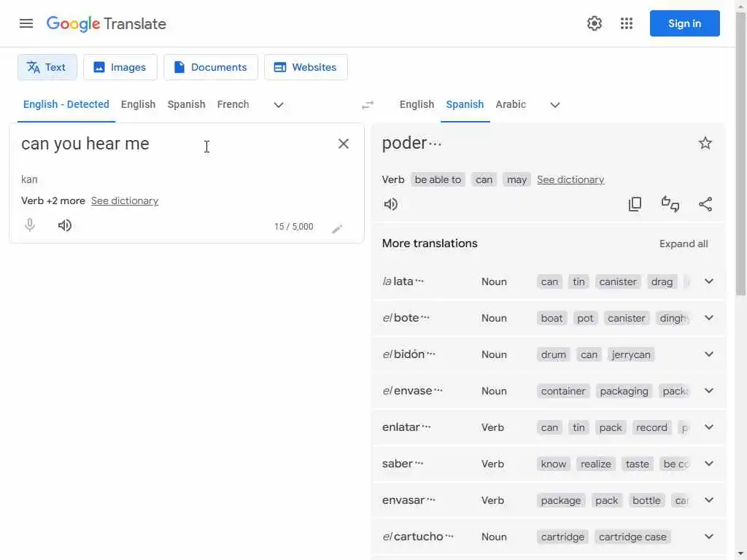Expand the cartucho translation row
747x560 pixels.
(x=709, y=536)
